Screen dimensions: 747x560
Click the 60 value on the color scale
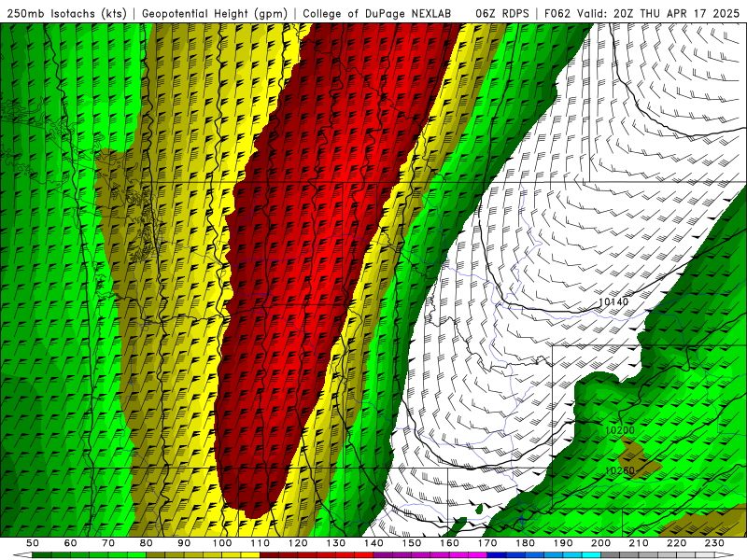pos(70,543)
